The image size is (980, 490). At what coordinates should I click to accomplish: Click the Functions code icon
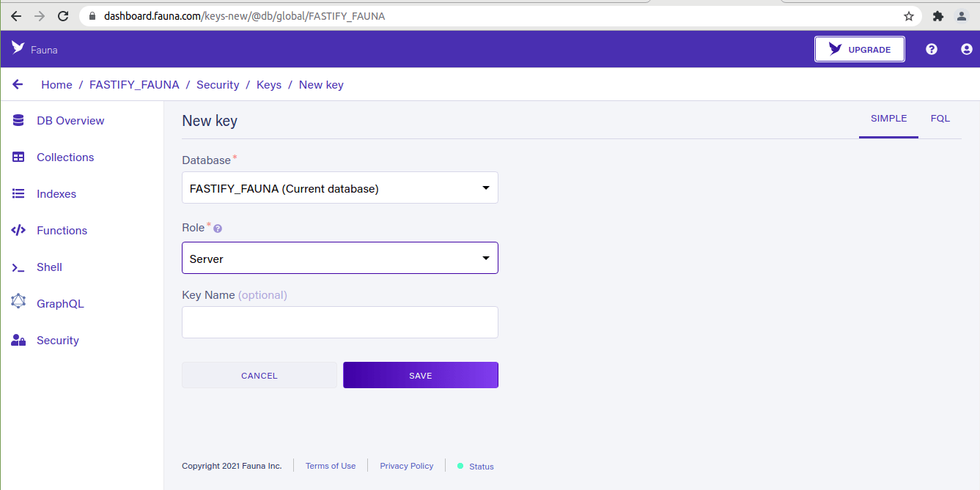click(x=18, y=230)
